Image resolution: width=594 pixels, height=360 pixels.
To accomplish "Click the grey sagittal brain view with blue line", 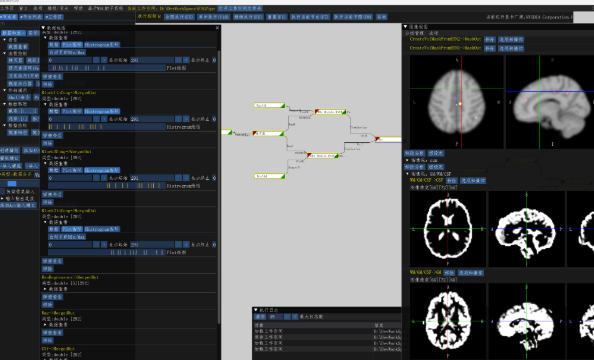I will (550, 102).
